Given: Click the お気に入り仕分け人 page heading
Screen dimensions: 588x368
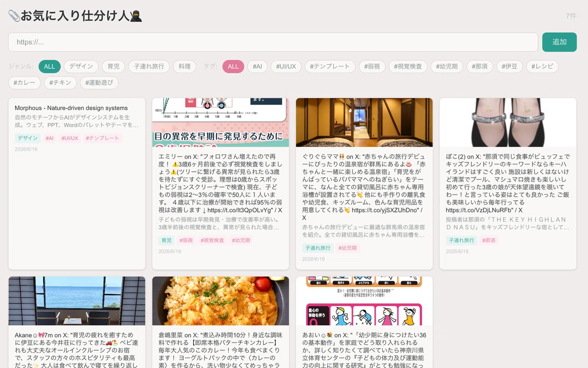Looking at the screenshot, I should pos(75,16).
